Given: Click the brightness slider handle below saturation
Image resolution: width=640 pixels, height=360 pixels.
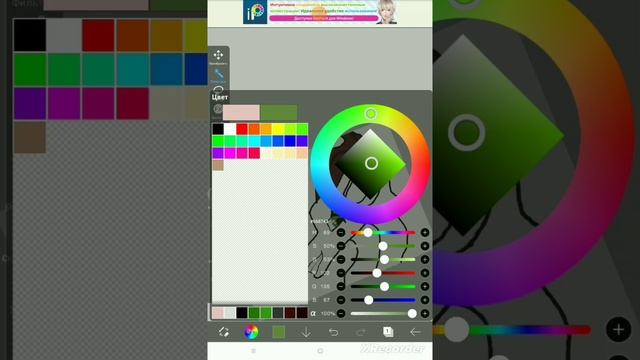Looking at the screenshot, I should click(384, 260).
